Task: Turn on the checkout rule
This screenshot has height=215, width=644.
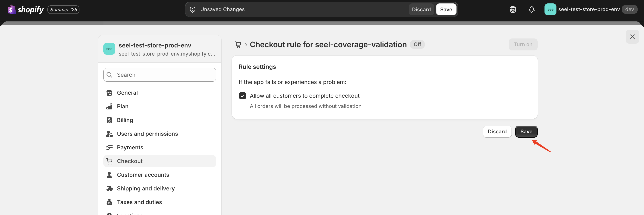Action: (523, 44)
